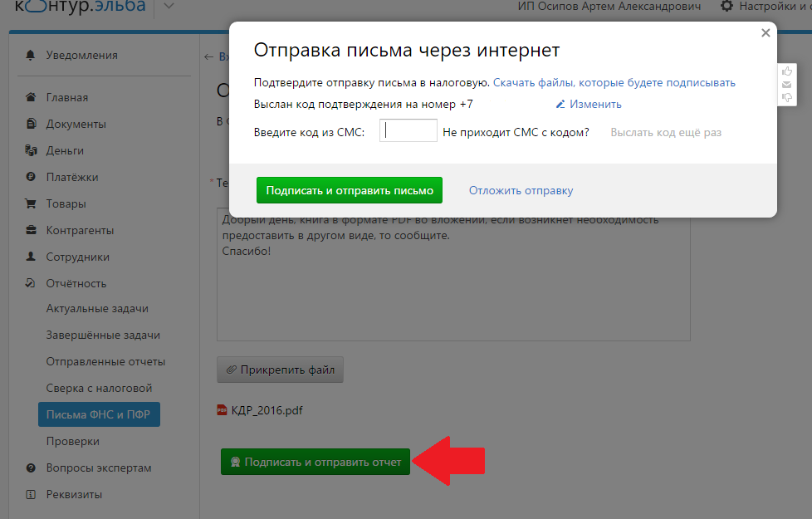812x519 pixels.
Task: Click the briefcase Contractors icon
Action: (31, 231)
